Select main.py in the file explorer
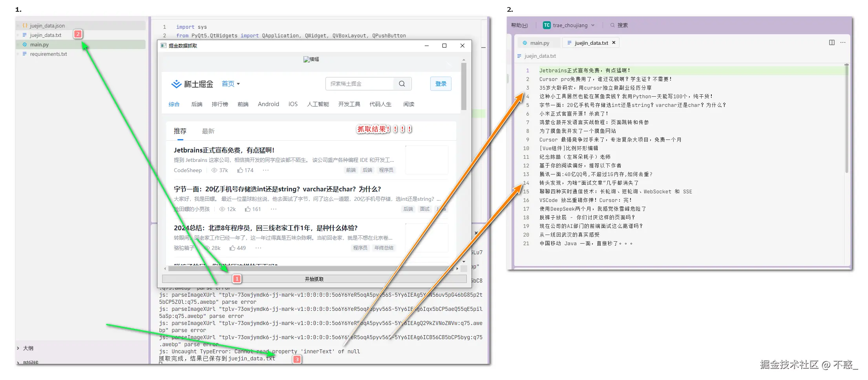Image resolution: width=868 pixels, height=380 pixels. click(x=81, y=44)
